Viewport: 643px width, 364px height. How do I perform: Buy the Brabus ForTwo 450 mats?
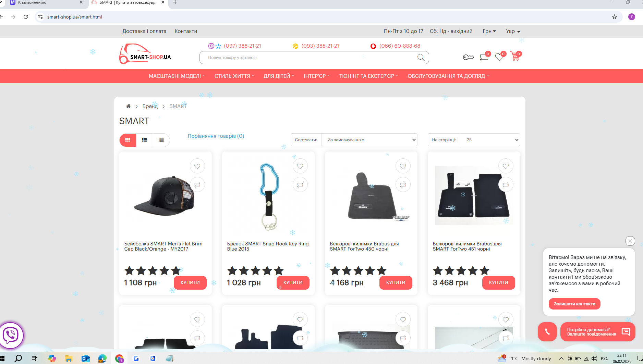396,283
